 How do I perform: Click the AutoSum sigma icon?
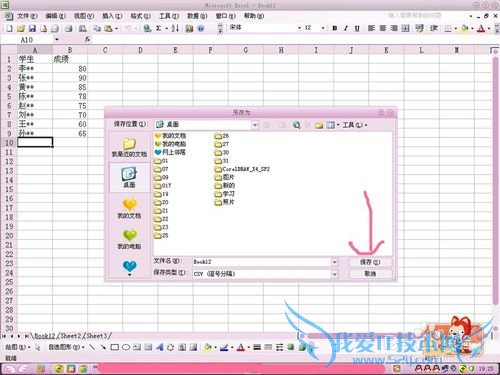pyautogui.click(x=158, y=28)
